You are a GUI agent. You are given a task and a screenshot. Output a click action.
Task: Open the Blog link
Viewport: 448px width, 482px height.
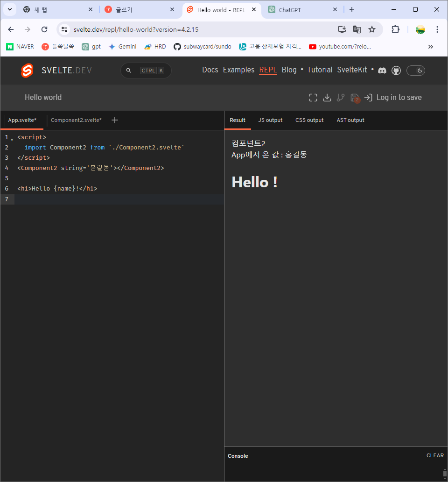click(x=289, y=70)
